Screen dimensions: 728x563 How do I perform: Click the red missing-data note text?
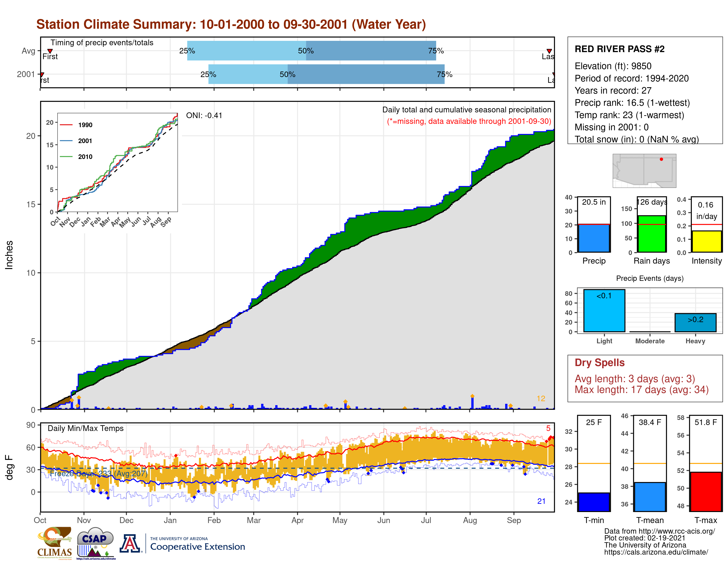(x=469, y=121)
